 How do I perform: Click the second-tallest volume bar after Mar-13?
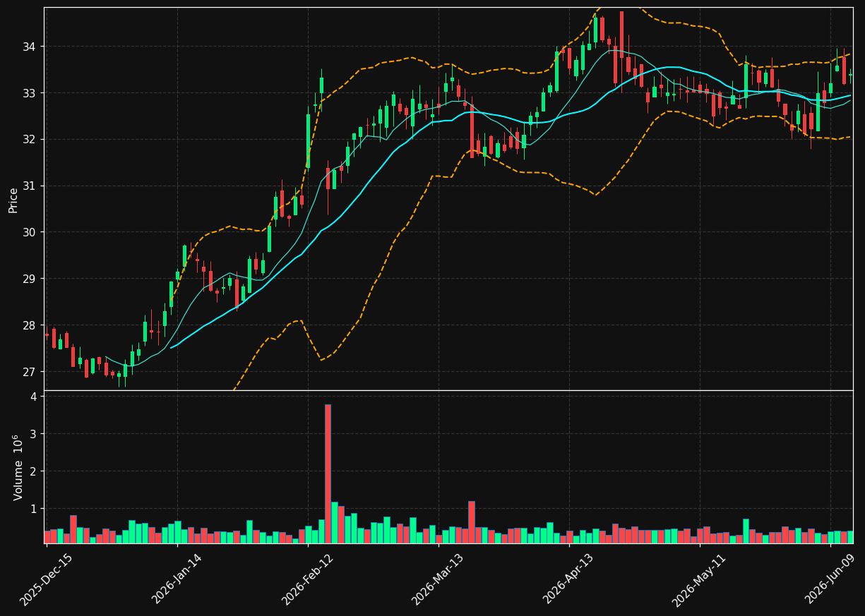point(472,522)
